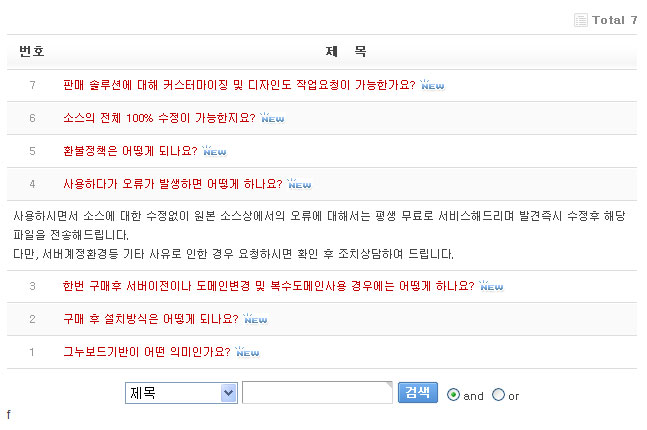Click the New badge on question 7
This screenshot has width=647, height=430.
tap(432, 85)
